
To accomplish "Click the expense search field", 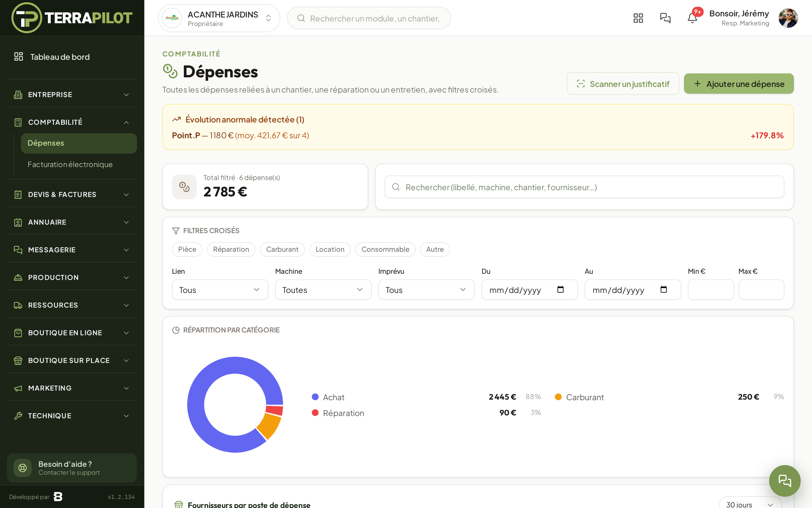I will point(584,187).
